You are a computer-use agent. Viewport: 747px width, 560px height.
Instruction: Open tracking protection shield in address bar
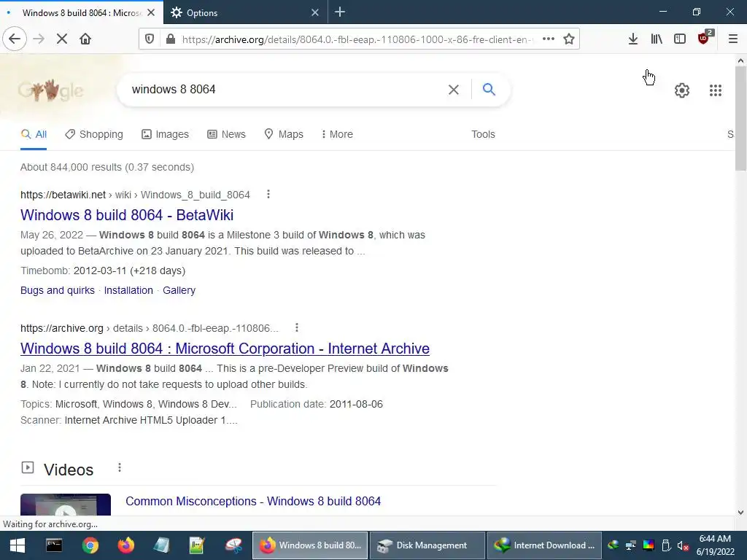tap(149, 39)
